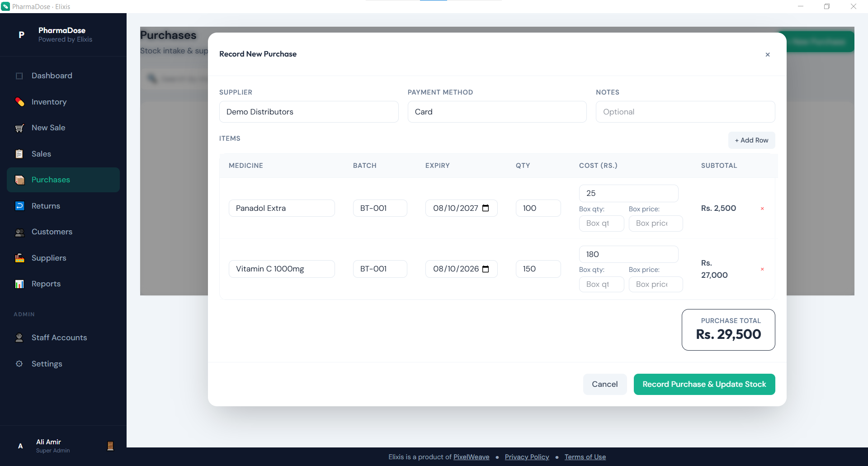
Task: Click the Panadol Extra batch field
Action: 380,208
